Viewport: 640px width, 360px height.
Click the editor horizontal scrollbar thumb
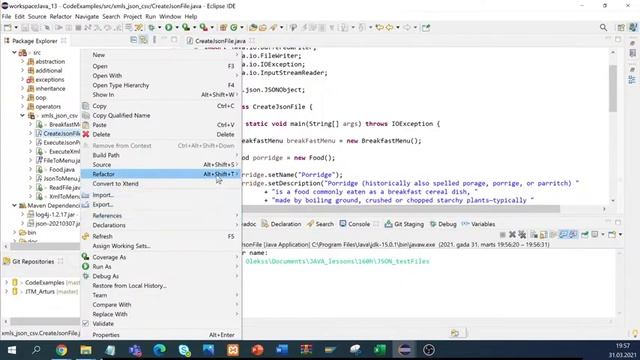tap(401, 209)
